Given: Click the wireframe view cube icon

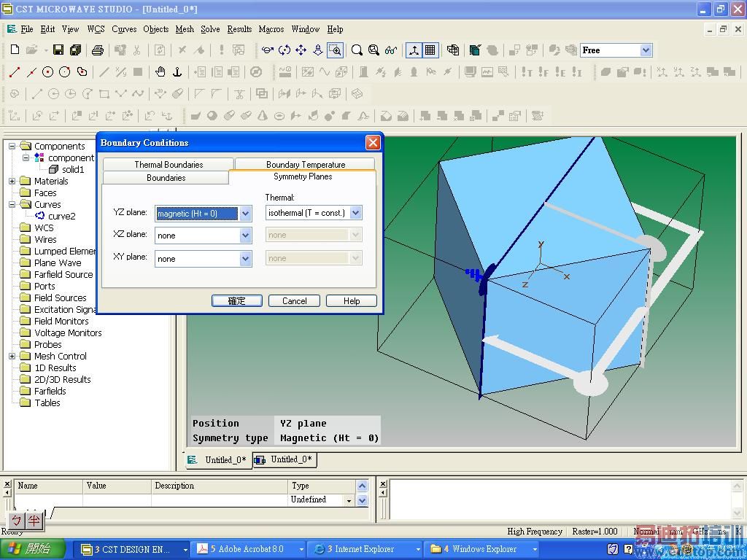Looking at the screenshot, I should coord(453,50).
